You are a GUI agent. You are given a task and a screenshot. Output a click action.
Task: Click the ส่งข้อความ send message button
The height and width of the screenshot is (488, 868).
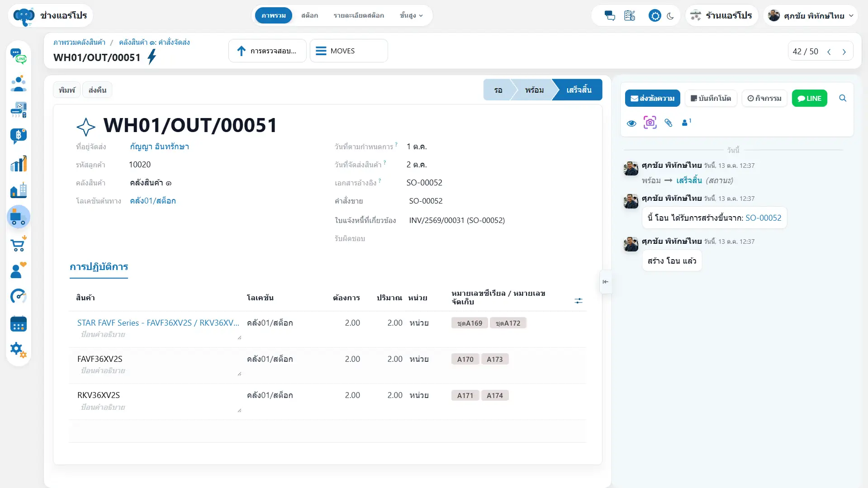click(x=652, y=98)
